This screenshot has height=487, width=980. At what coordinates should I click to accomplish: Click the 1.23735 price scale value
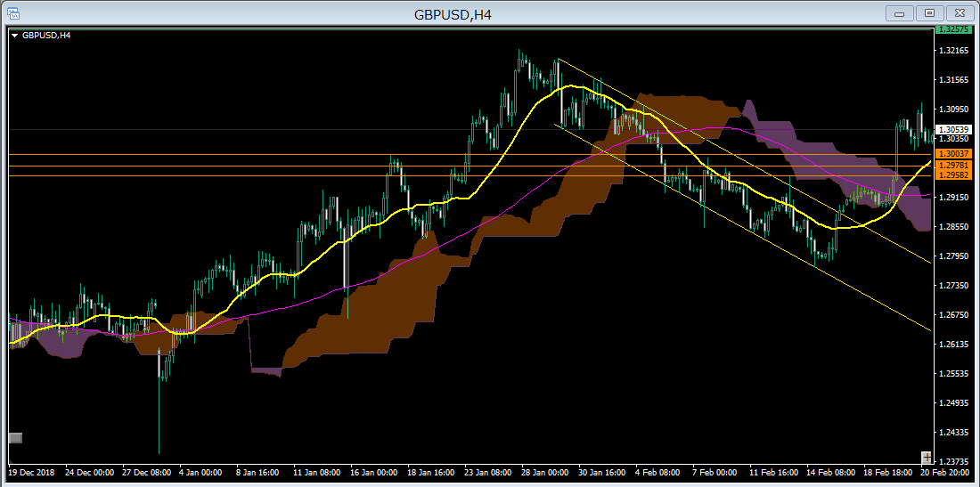pyautogui.click(x=952, y=461)
